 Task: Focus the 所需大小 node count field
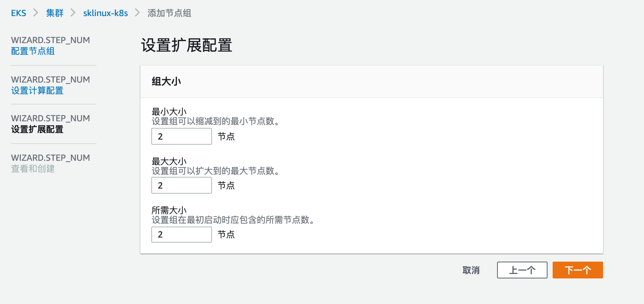181,234
